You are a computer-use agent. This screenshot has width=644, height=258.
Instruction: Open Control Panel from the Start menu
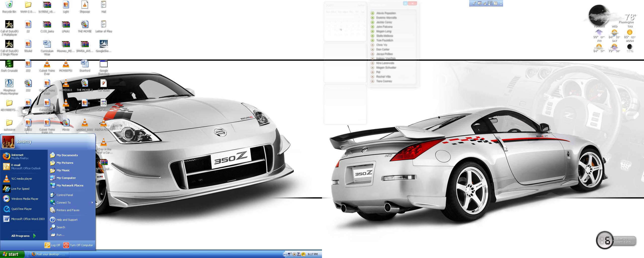tap(72, 195)
